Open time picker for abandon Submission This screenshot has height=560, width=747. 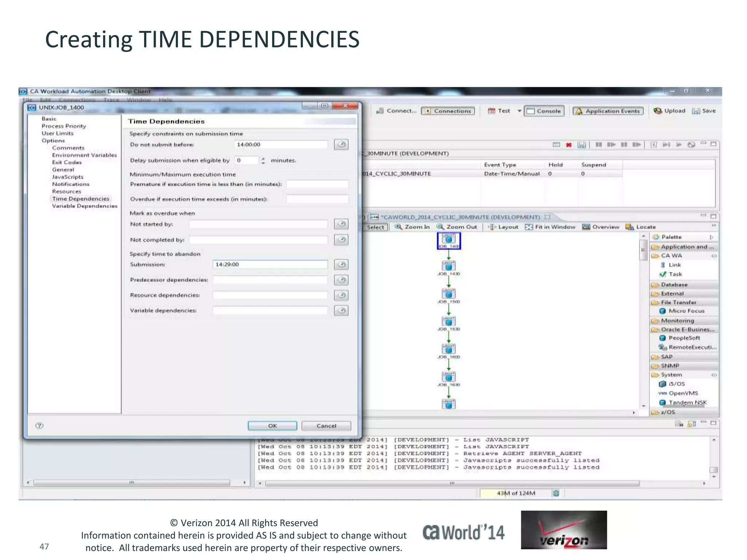(341, 265)
